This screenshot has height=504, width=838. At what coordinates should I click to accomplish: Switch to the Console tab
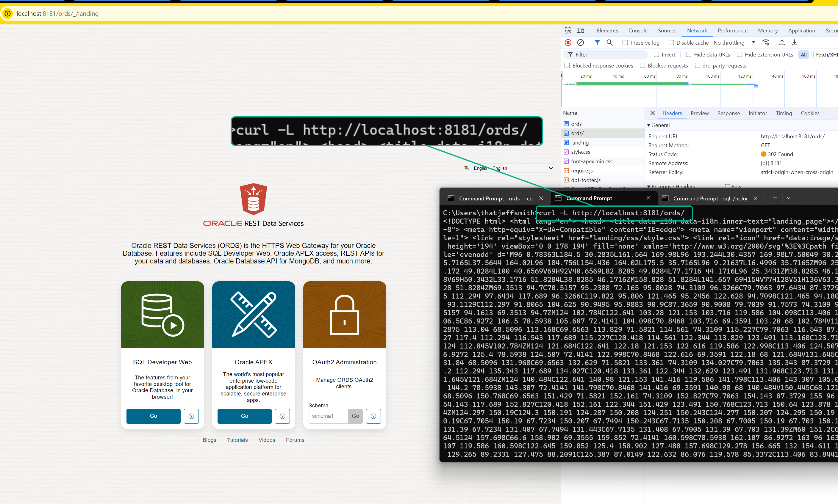[638, 31]
